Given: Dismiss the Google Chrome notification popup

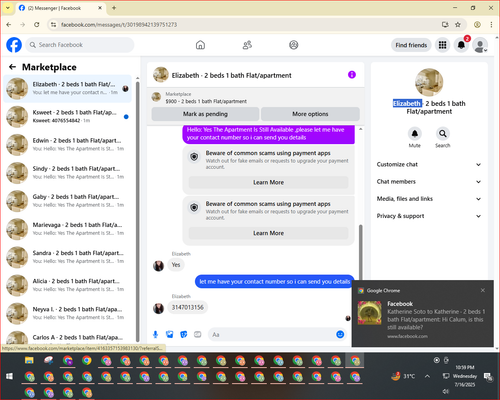Looking at the screenshot, I should 483,290.
